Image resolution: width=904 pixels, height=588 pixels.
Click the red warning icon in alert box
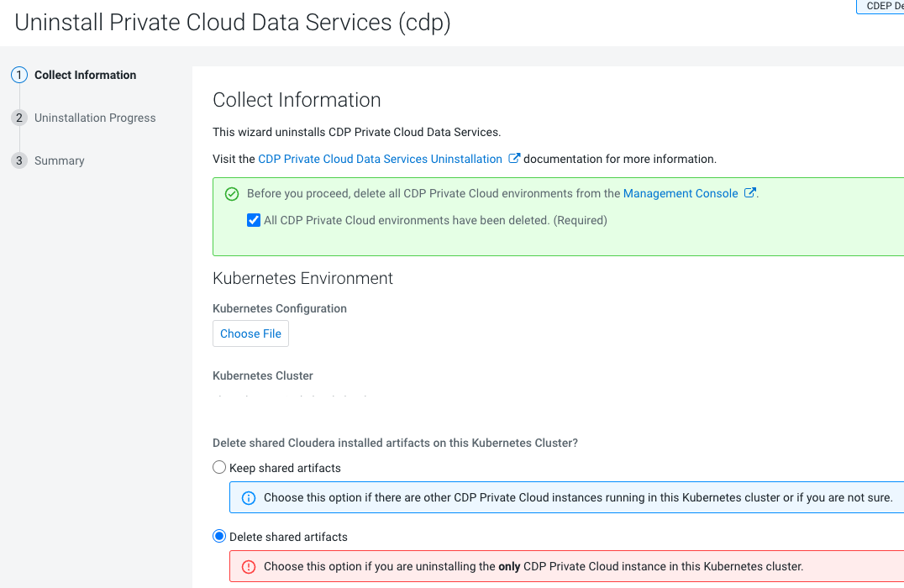pyautogui.click(x=249, y=567)
